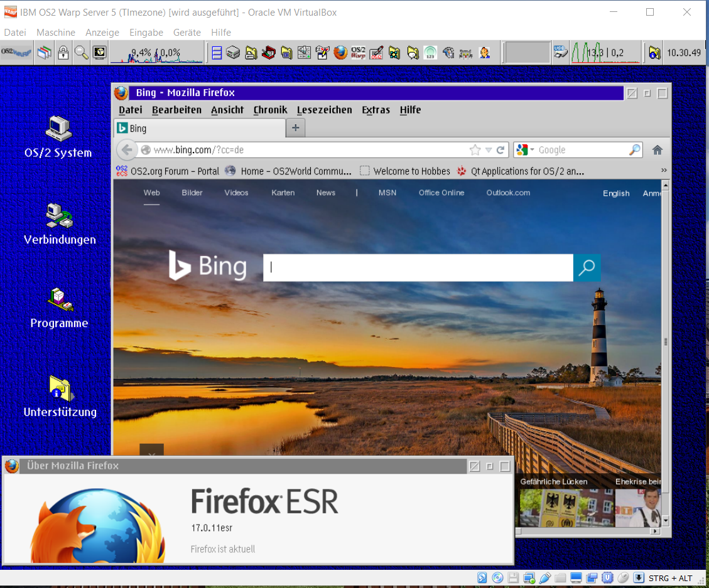Open Home - OS2World Community bookmark

point(288,171)
